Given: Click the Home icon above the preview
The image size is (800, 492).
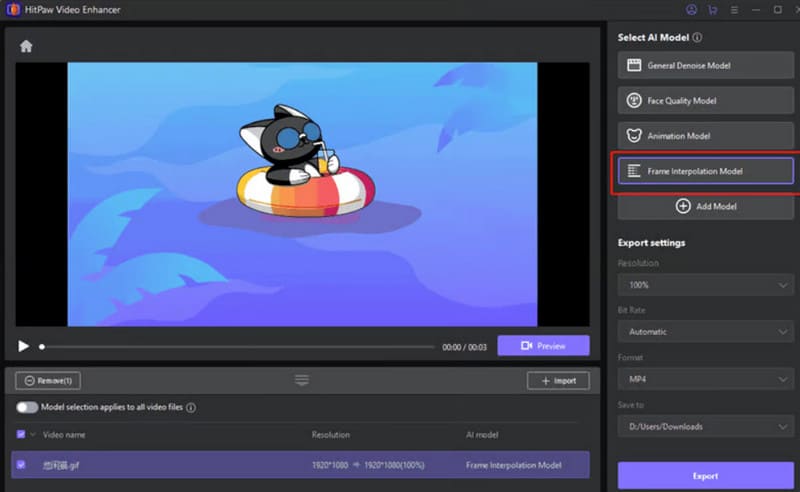Looking at the screenshot, I should [26, 46].
